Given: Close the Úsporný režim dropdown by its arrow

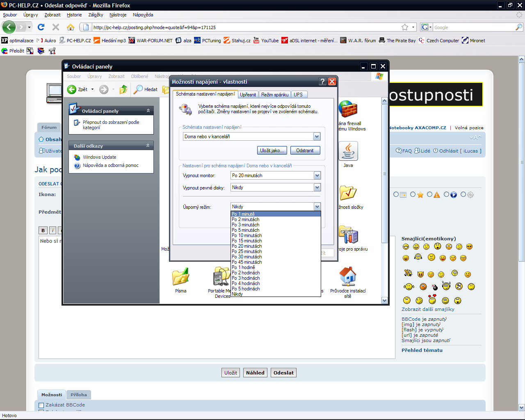Looking at the screenshot, I should point(317,207).
